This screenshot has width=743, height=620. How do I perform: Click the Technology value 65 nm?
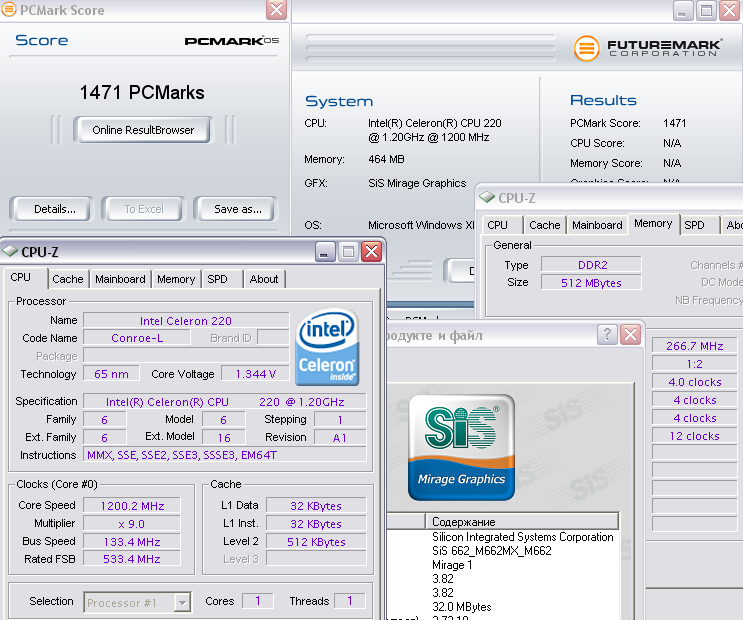(111, 374)
